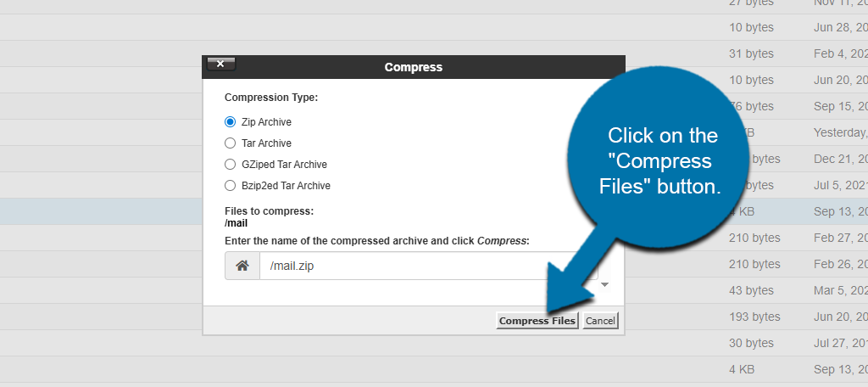
Task: Select the 30 bytes file row
Action: pyautogui.click(x=751, y=343)
